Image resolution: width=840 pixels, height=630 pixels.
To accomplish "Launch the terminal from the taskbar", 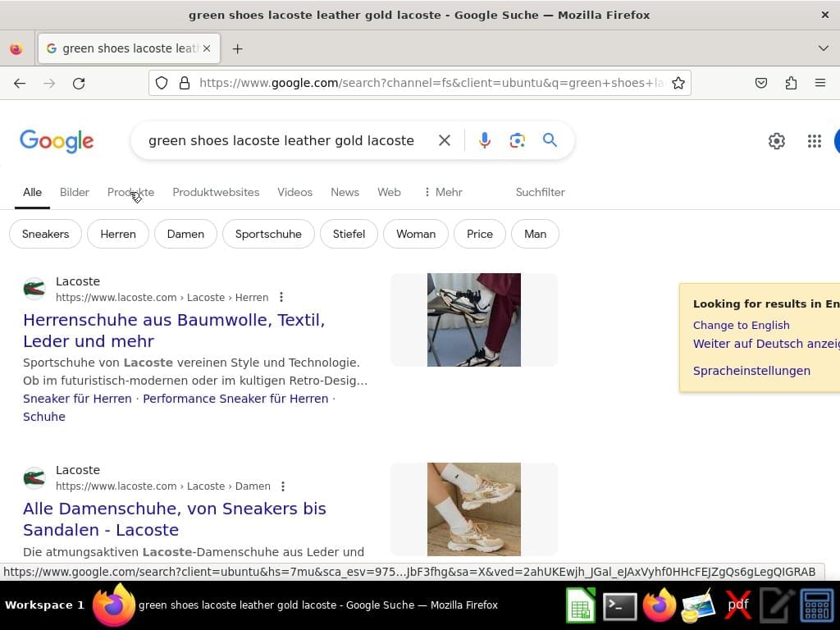I will coord(620,606).
